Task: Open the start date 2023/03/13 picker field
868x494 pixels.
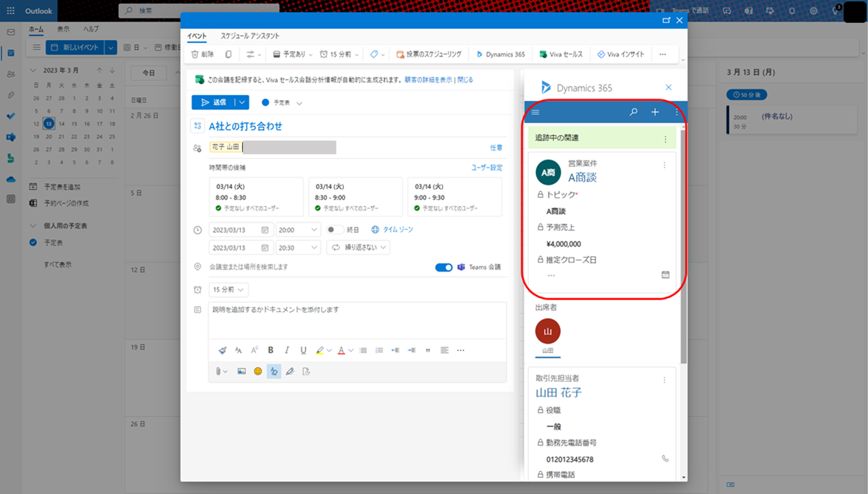Action: tap(241, 230)
